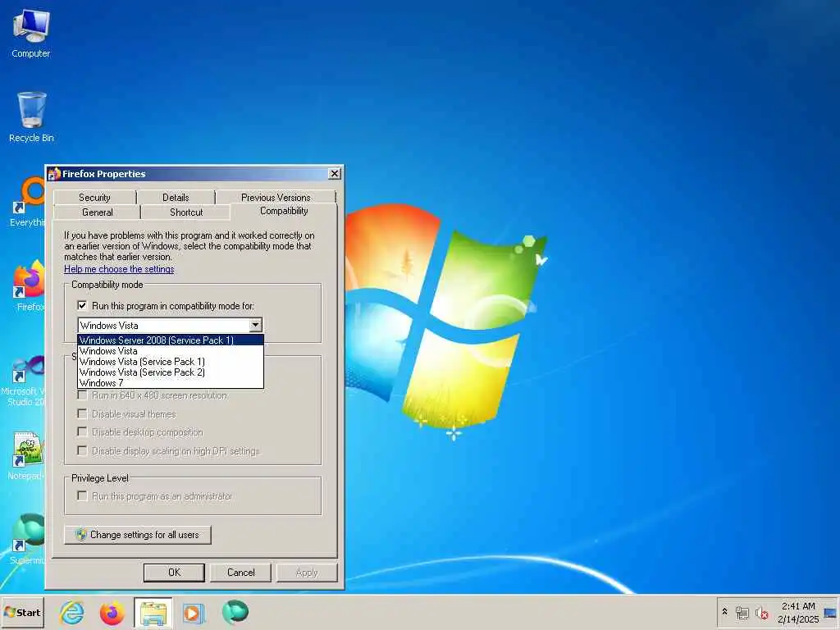Image resolution: width=840 pixels, height=630 pixels.
Task: Click the Cancel button
Action: click(x=240, y=572)
